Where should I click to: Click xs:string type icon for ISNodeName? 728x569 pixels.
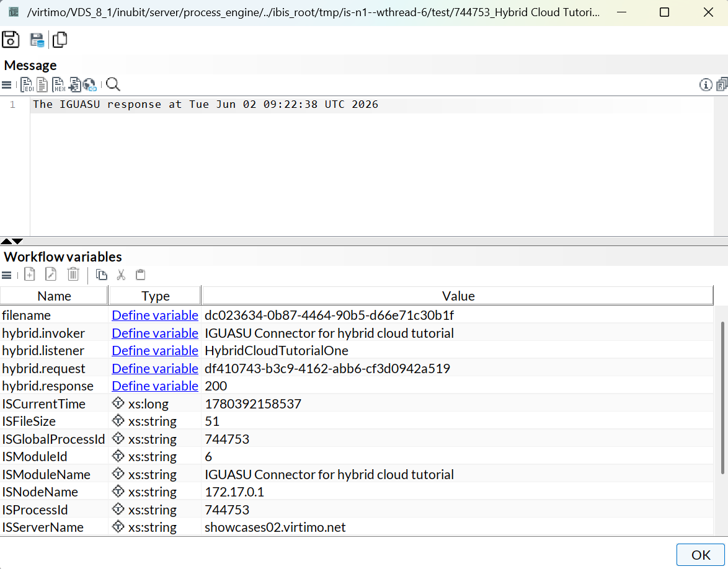[118, 491]
